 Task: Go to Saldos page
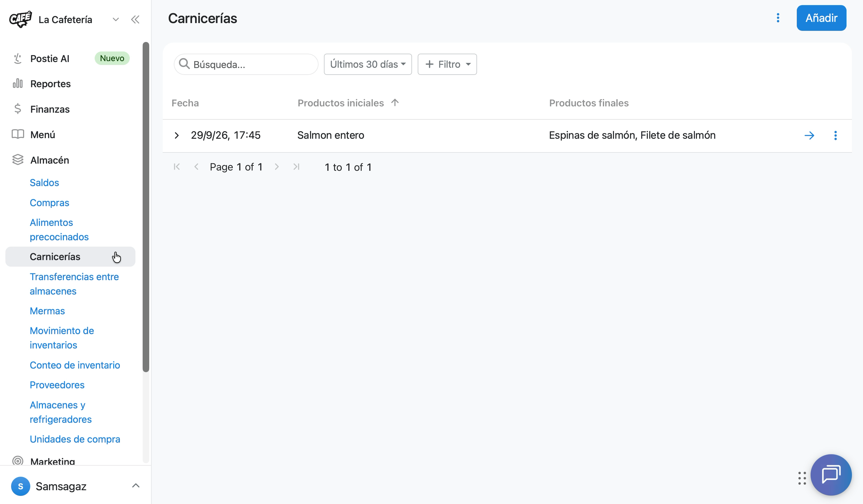[44, 182]
